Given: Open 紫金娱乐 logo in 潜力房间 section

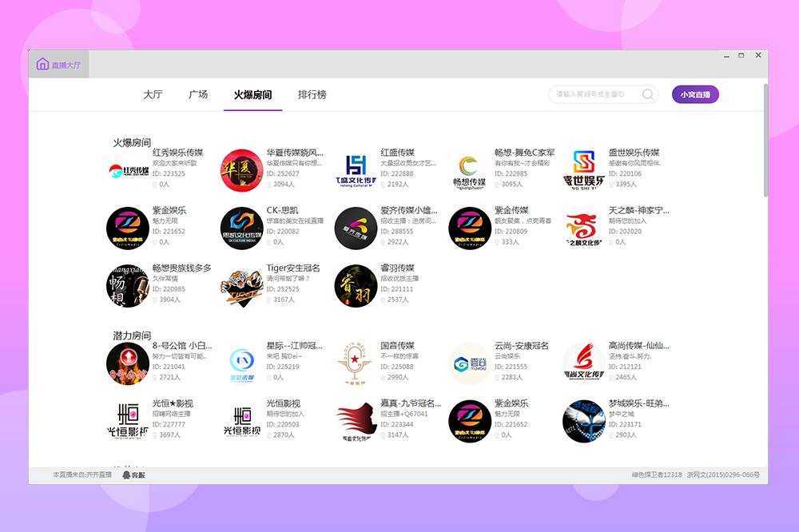Looking at the screenshot, I should [x=470, y=421].
